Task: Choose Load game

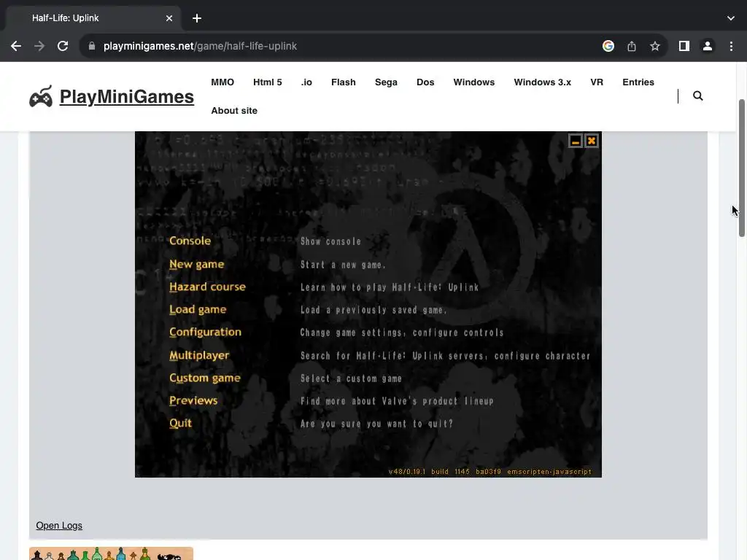Action: (x=198, y=309)
